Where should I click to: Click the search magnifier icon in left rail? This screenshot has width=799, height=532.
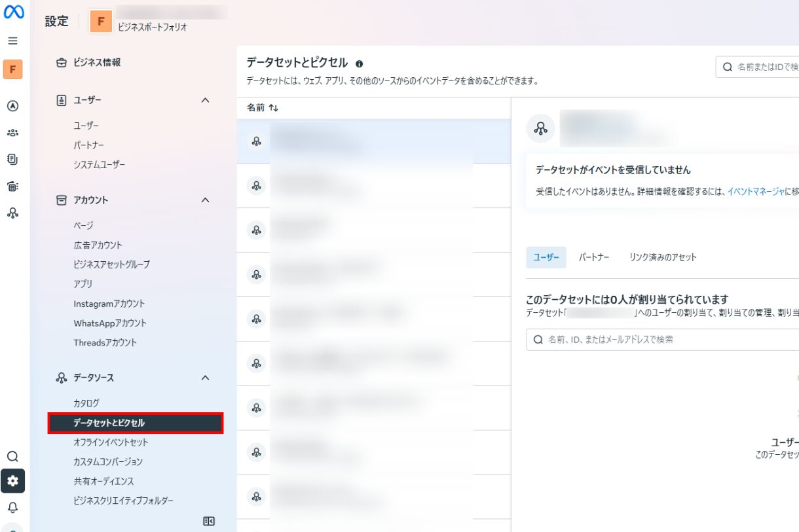point(12,456)
